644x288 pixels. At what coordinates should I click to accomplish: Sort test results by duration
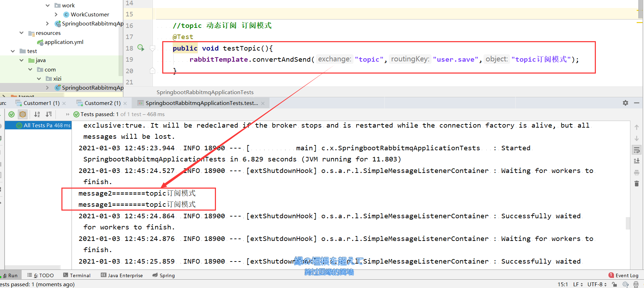point(49,114)
